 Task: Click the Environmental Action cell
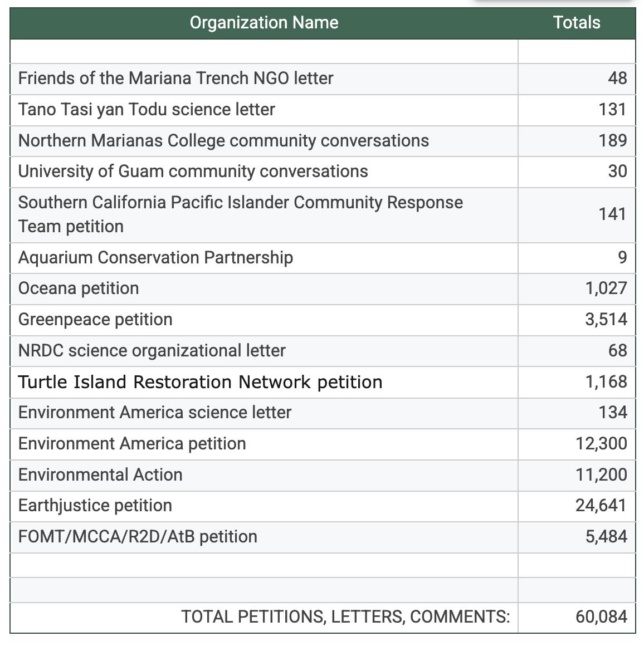point(100,475)
